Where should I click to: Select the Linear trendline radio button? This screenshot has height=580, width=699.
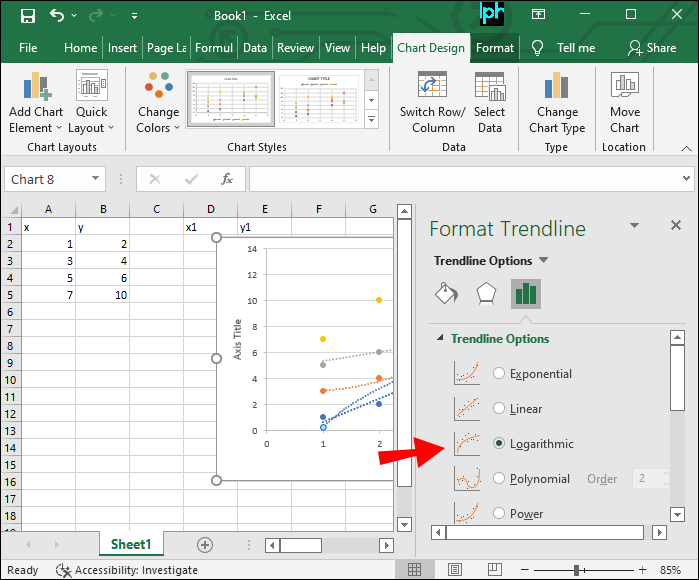(x=500, y=409)
